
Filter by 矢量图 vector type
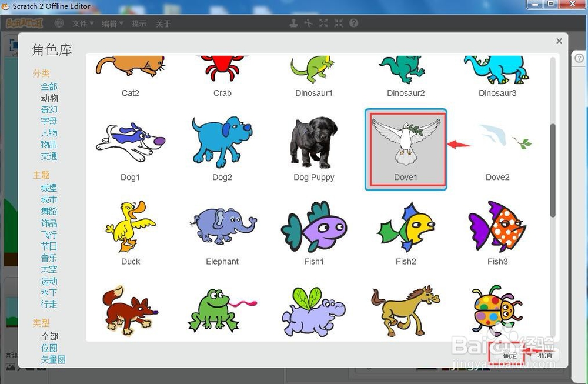coord(54,360)
